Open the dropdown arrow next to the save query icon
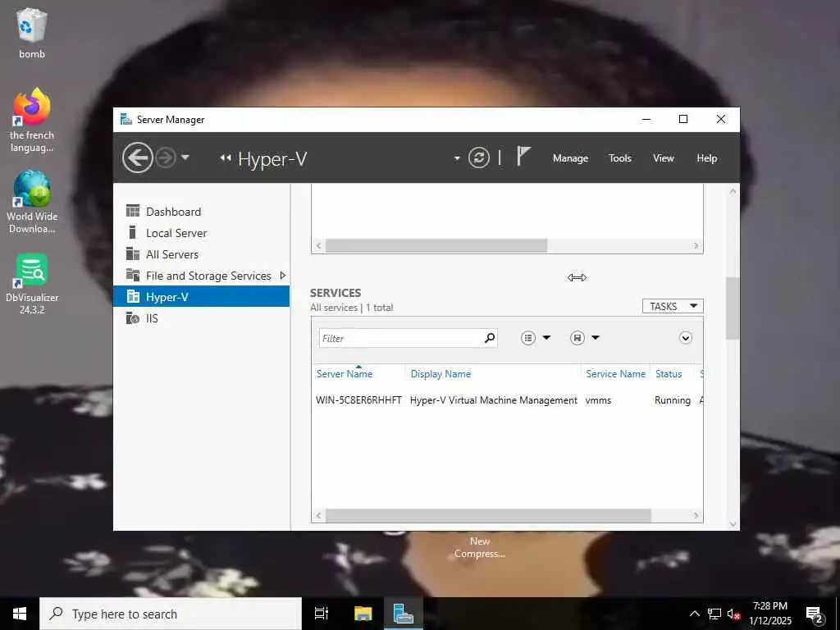 click(x=596, y=337)
